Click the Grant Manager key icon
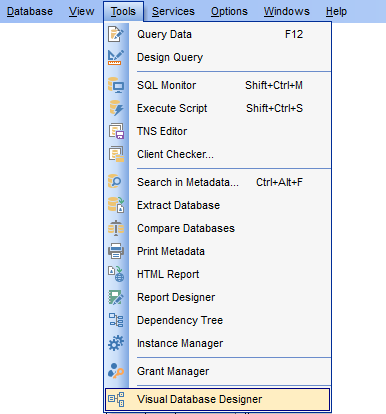This screenshot has height=414, width=386. 116,371
